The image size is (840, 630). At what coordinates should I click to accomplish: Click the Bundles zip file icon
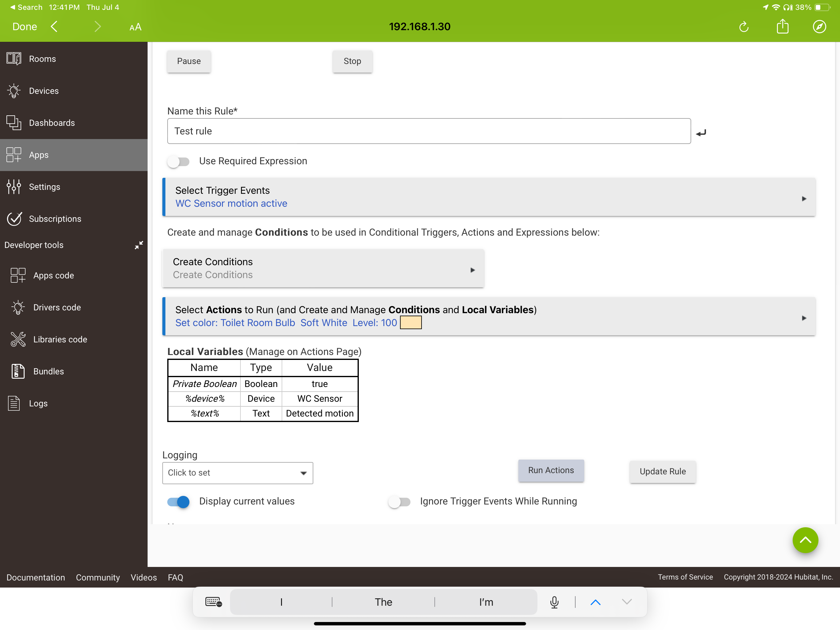pyautogui.click(x=18, y=371)
